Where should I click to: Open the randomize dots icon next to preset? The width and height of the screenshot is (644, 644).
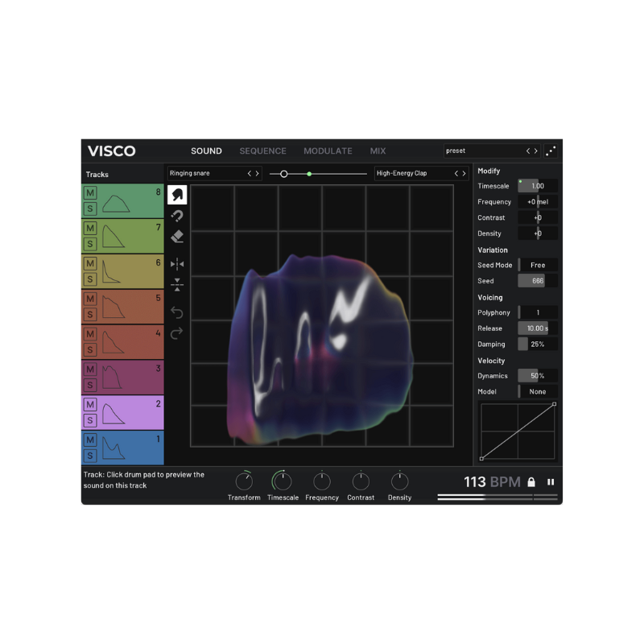click(x=551, y=151)
